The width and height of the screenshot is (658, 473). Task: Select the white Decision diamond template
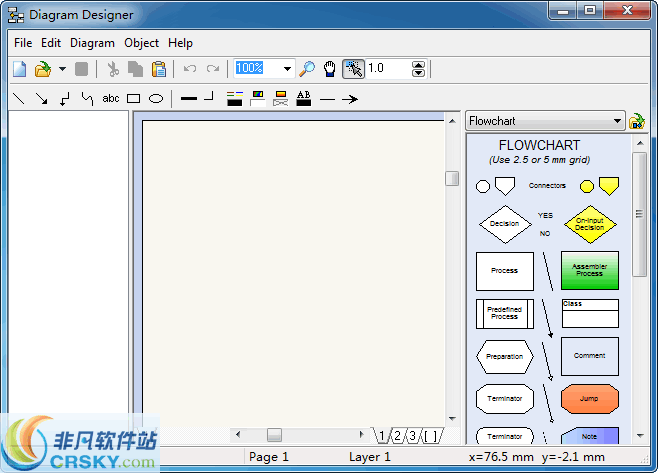point(505,224)
